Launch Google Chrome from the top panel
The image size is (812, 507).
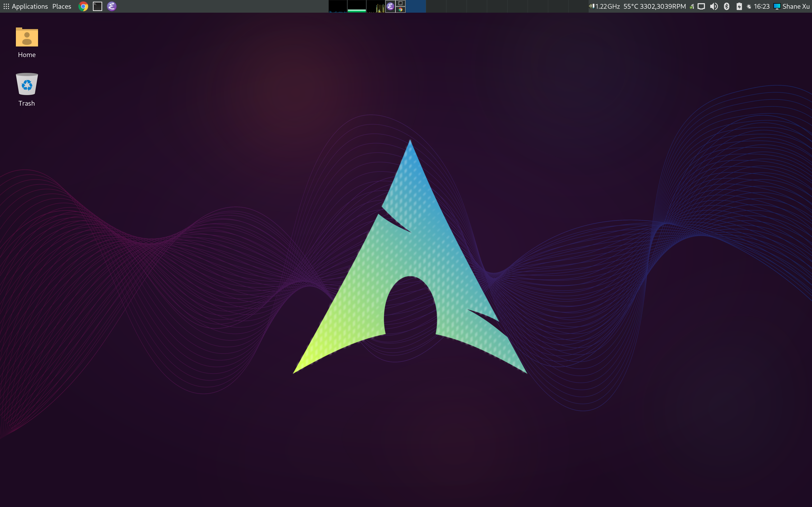(83, 6)
